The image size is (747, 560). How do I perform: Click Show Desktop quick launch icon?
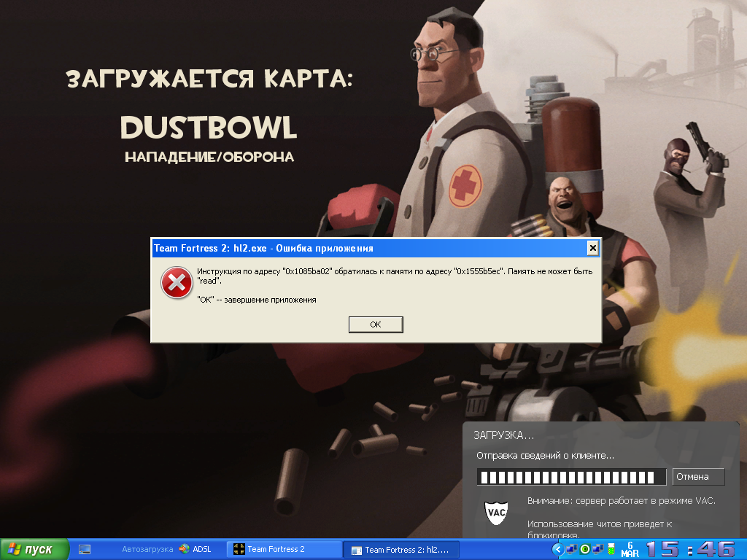point(85,549)
